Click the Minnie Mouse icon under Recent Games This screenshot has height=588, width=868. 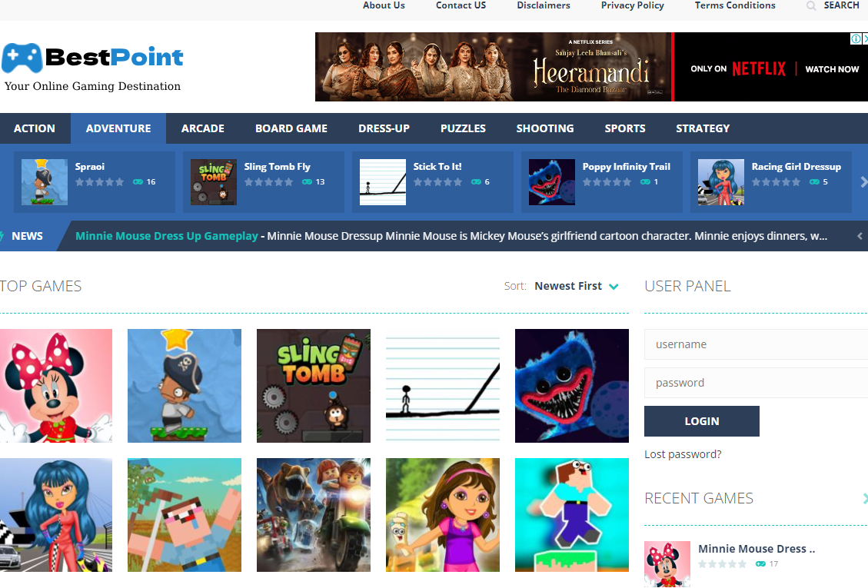(667, 563)
